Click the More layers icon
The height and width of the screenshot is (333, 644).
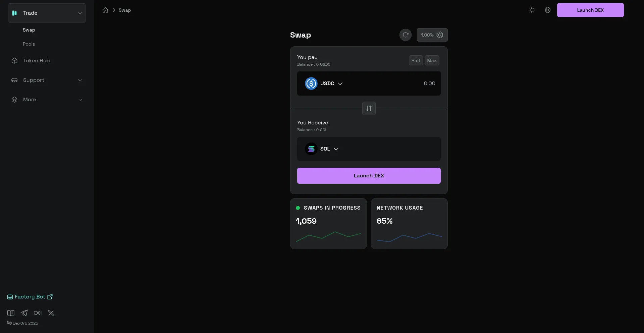pos(14,100)
